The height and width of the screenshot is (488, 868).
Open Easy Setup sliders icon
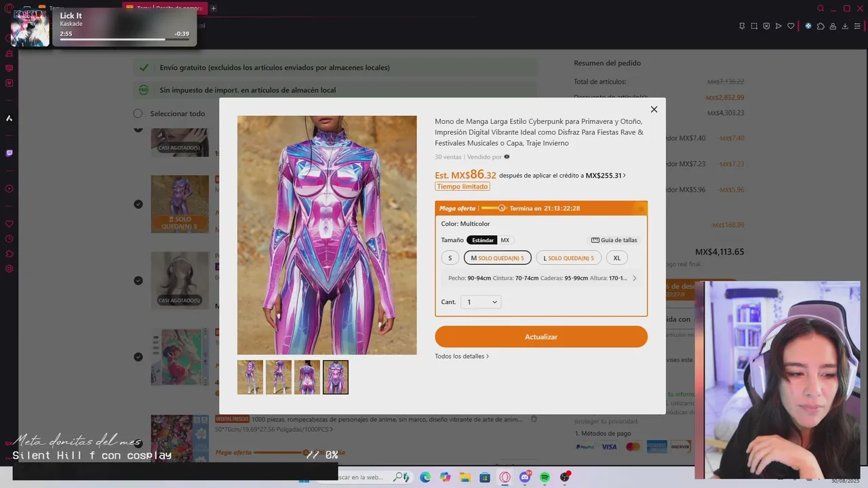click(857, 26)
